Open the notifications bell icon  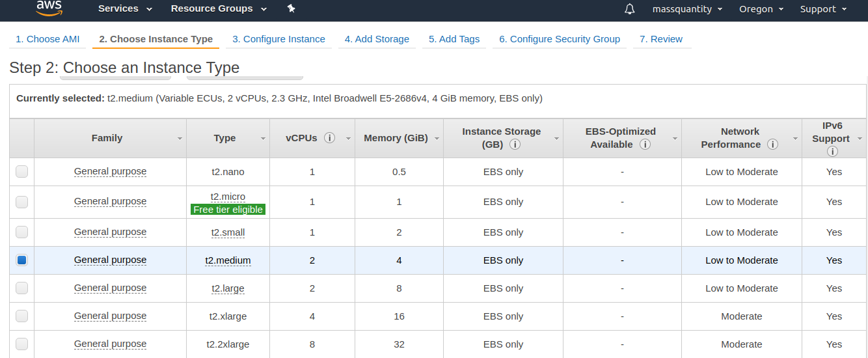click(629, 9)
